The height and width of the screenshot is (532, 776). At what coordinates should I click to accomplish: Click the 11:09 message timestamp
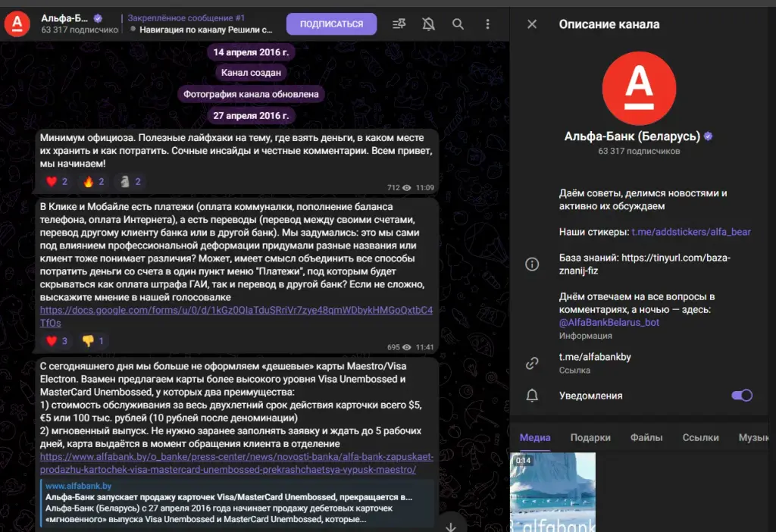tap(424, 188)
